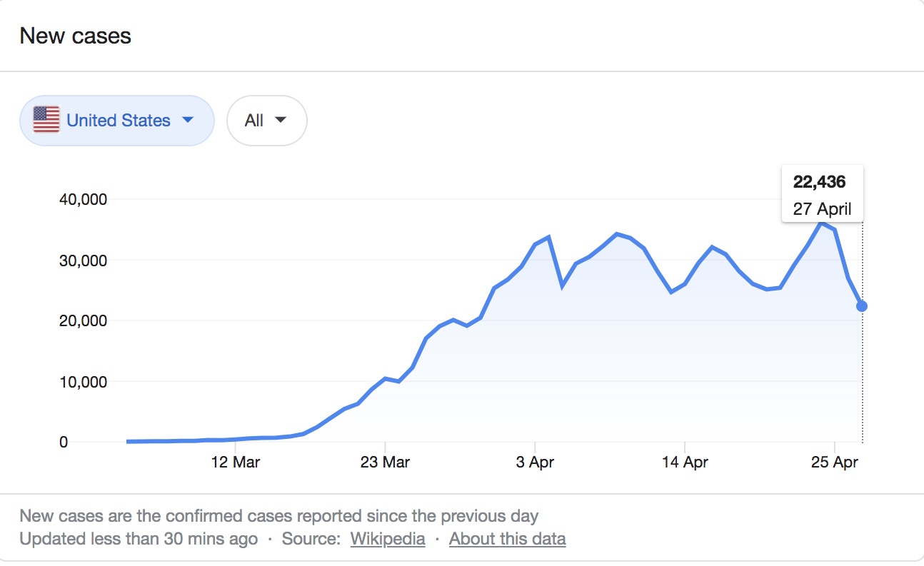Click the "Updated less than 30 mins ago" text

[x=139, y=539]
